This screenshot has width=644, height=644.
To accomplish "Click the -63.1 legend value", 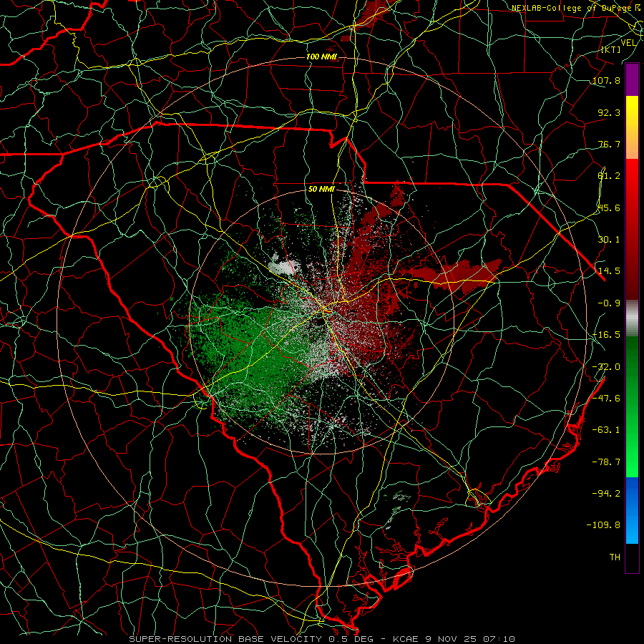I will (x=606, y=430).
